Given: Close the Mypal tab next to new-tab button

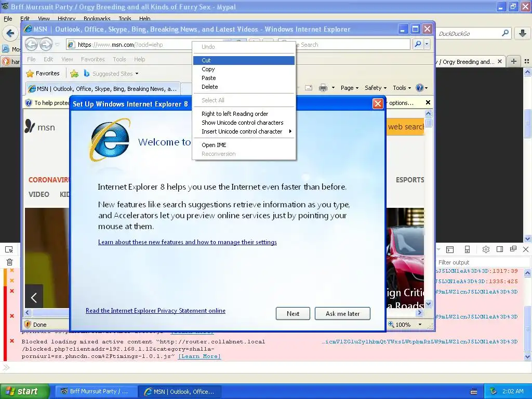Looking at the screenshot, I should pyautogui.click(x=500, y=61).
